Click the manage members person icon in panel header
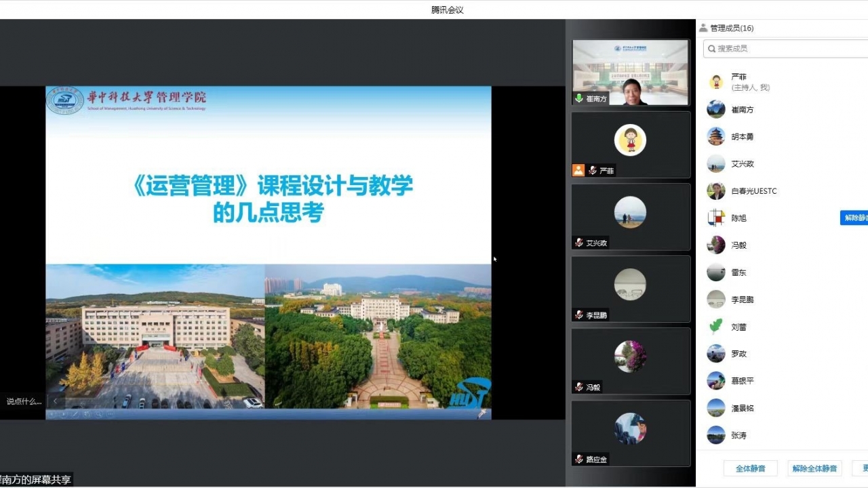868x488 pixels. [x=704, y=27]
